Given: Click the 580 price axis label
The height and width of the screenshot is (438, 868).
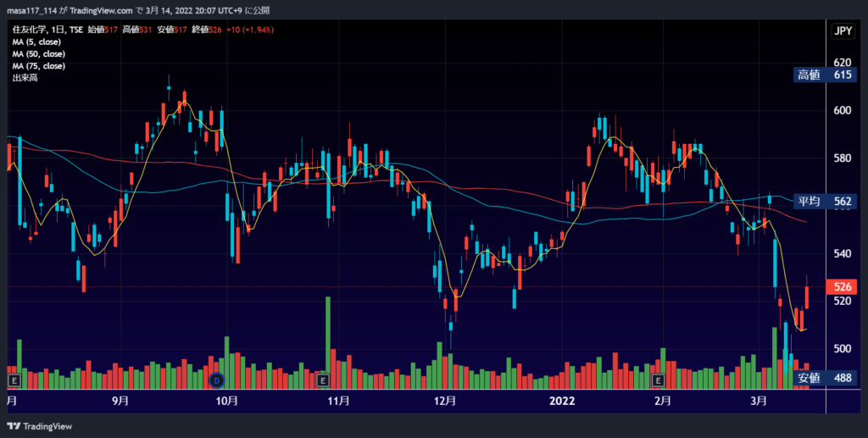Looking at the screenshot, I should tap(842, 158).
